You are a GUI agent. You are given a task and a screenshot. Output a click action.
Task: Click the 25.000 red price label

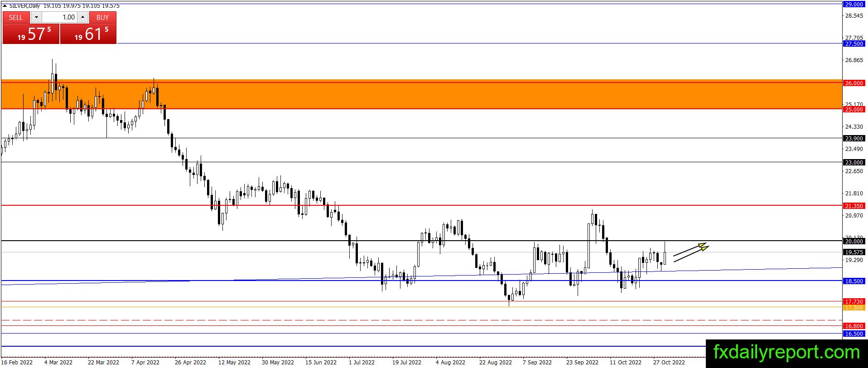point(854,109)
